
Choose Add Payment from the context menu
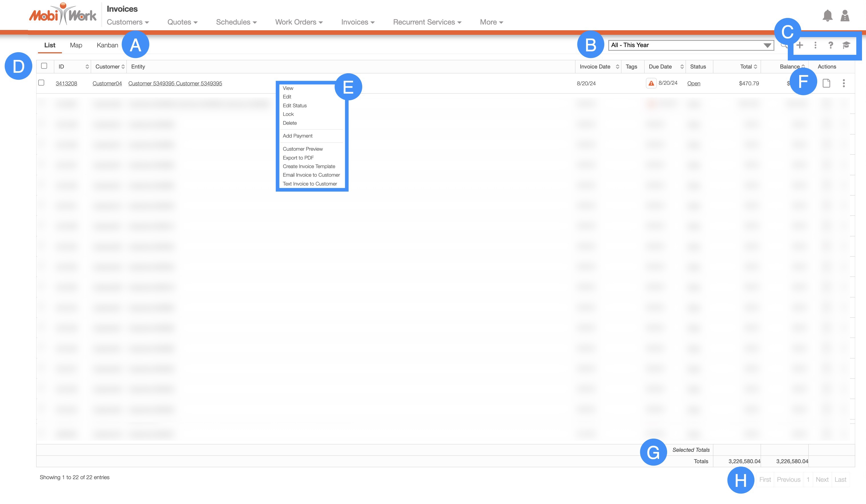point(297,136)
